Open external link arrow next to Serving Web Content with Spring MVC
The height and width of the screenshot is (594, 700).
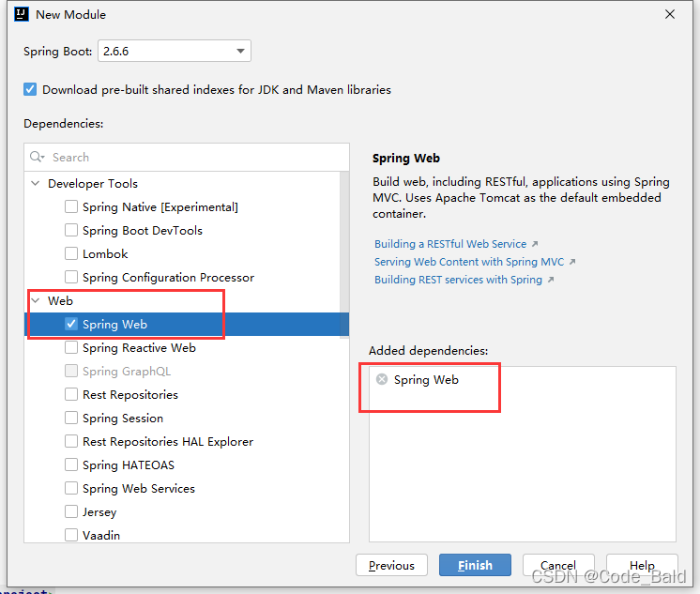pyautogui.click(x=572, y=262)
